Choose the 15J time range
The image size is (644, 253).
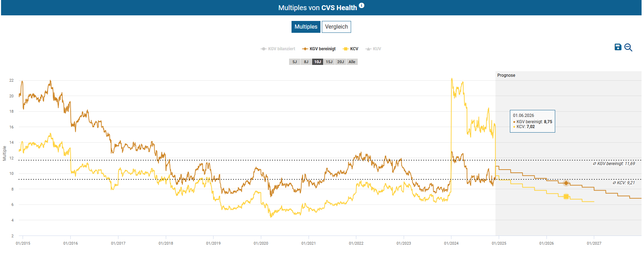tap(329, 62)
